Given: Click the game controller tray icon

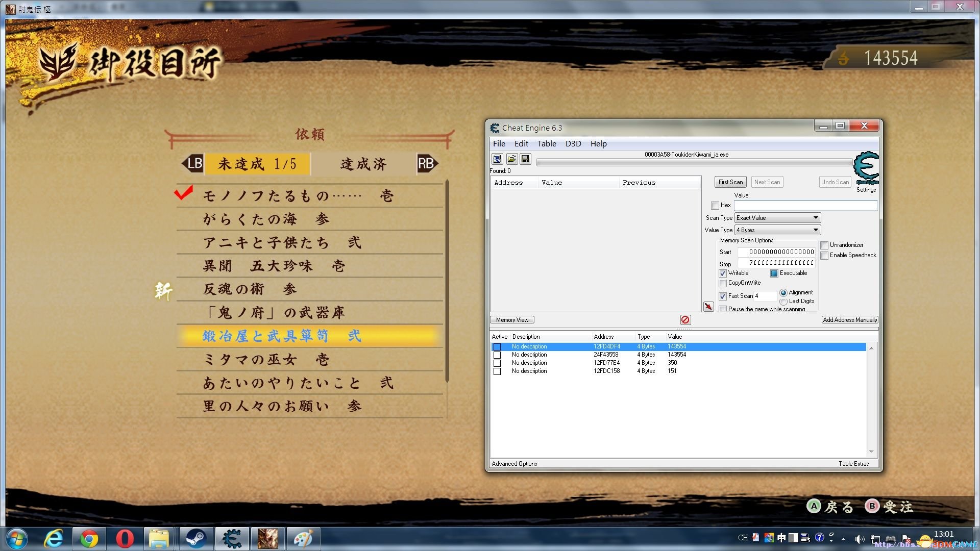Looking at the screenshot, I should tap(891, 539).
